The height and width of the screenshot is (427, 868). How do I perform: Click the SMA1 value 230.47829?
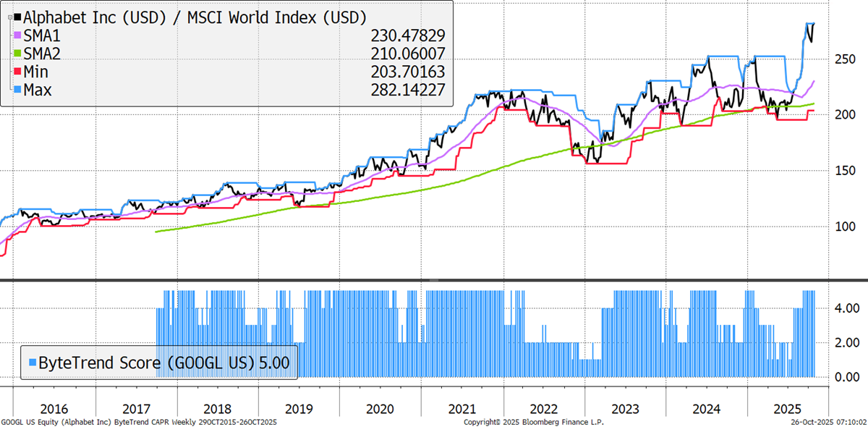tap(406, 35)
